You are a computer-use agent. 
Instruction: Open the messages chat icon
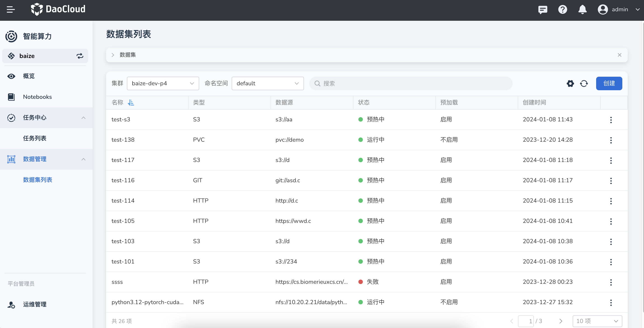tap(542, 9)
